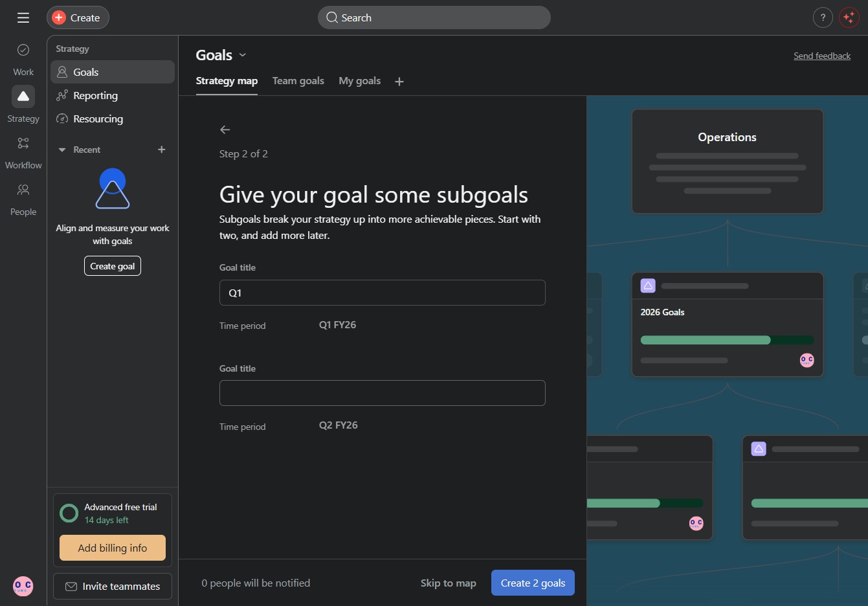Viewport: 868px width, 606px height.
Task: Click Invite teammates button
Action: (x=113, y=586)
